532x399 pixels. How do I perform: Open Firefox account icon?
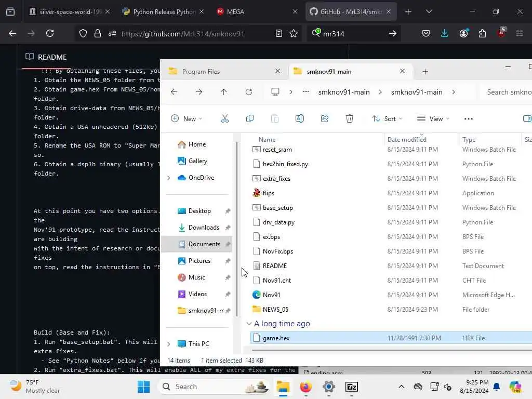click(x=463, y=33)
